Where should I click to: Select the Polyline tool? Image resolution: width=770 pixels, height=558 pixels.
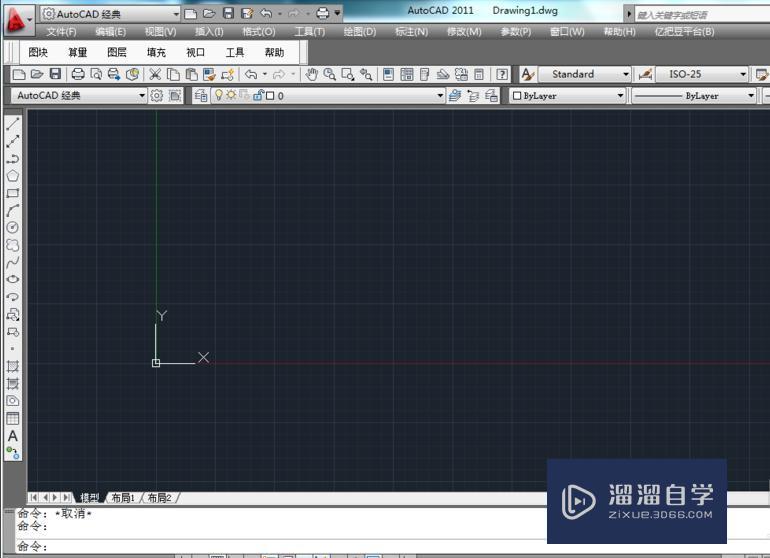coord(13,159)
